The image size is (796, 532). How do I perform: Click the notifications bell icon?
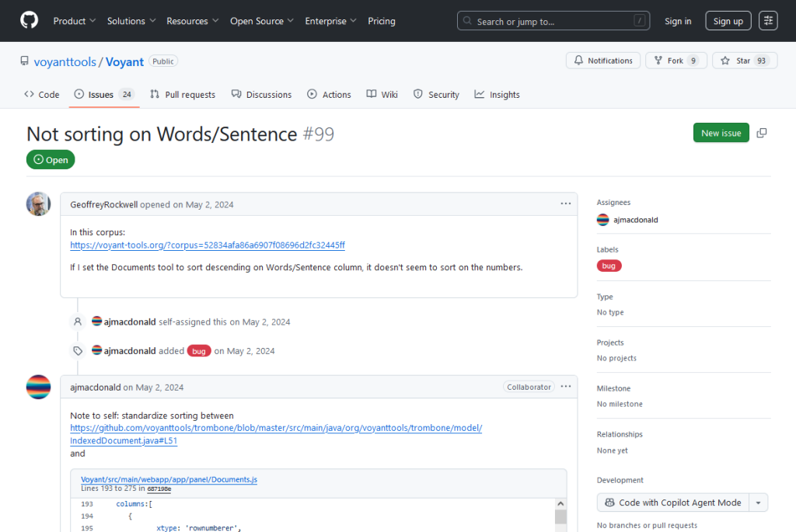point(578,61)
